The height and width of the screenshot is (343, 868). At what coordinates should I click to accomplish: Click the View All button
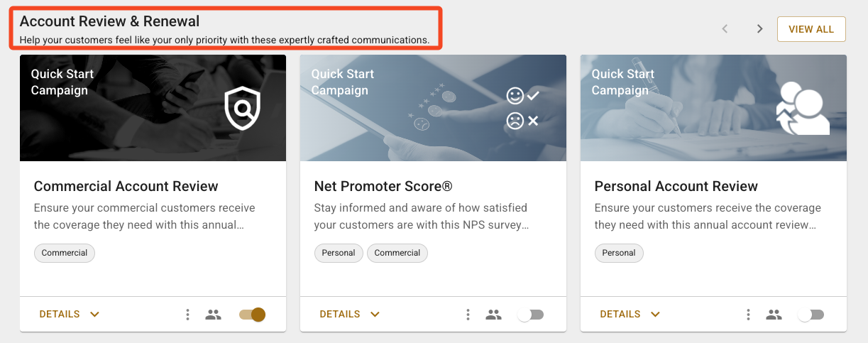[811, 29]
